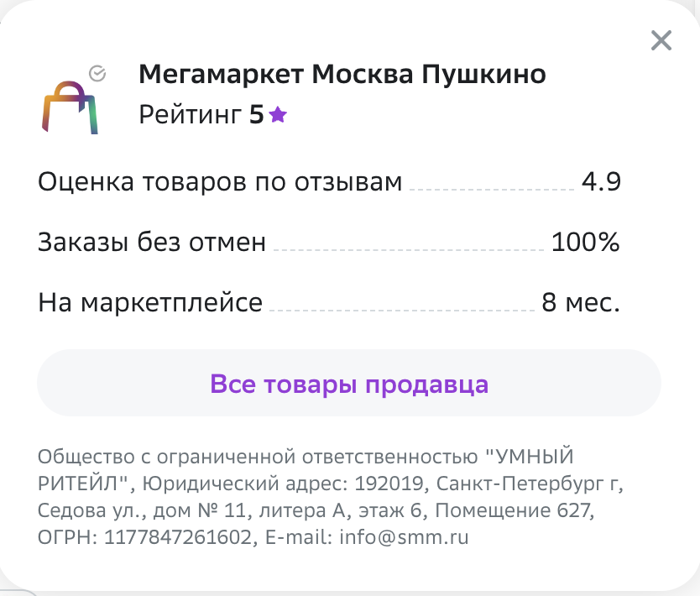Click seller name "Мегамаркет Москва Пушкино"

pyautogui.click(x=342, y=74)
